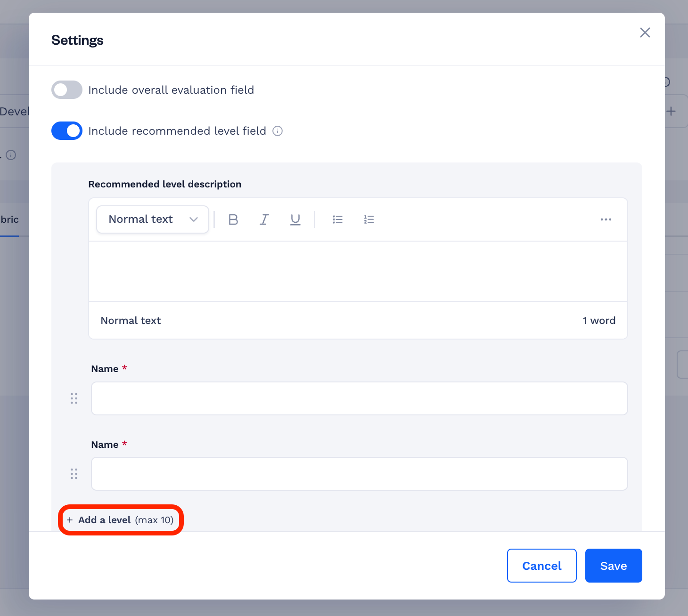Close the Settings dialog with the X

point(645,32)
